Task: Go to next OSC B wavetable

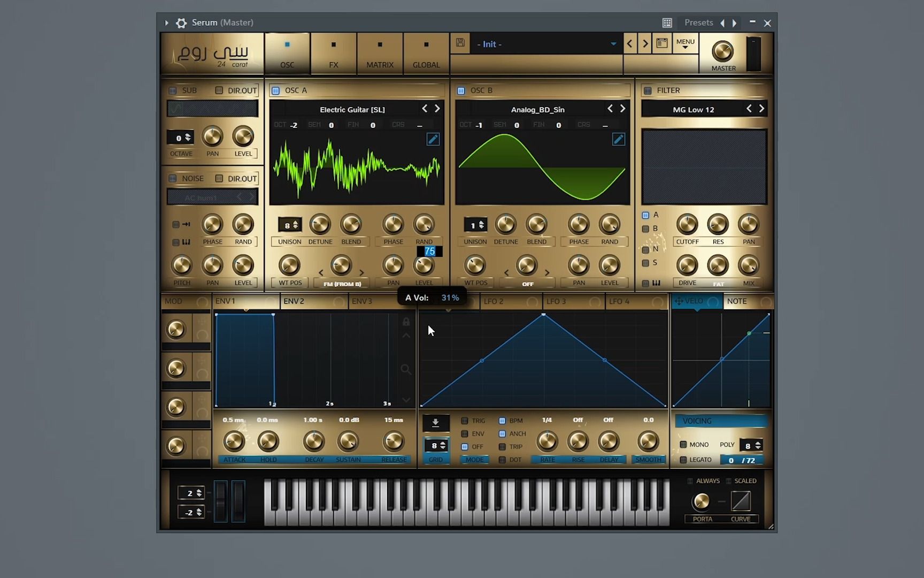Action: (623, 109)
